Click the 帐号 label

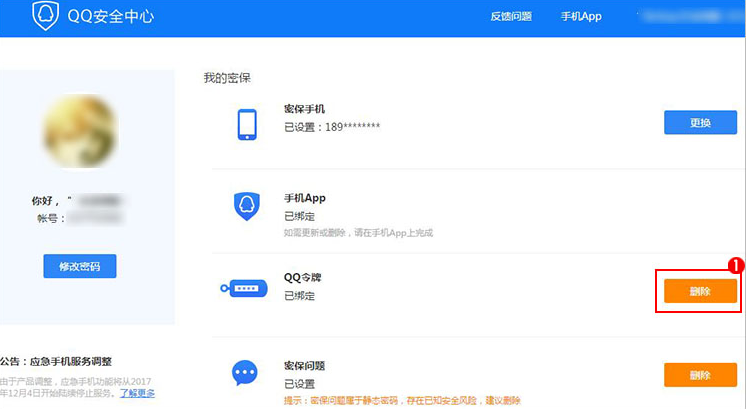pos(50,218)
